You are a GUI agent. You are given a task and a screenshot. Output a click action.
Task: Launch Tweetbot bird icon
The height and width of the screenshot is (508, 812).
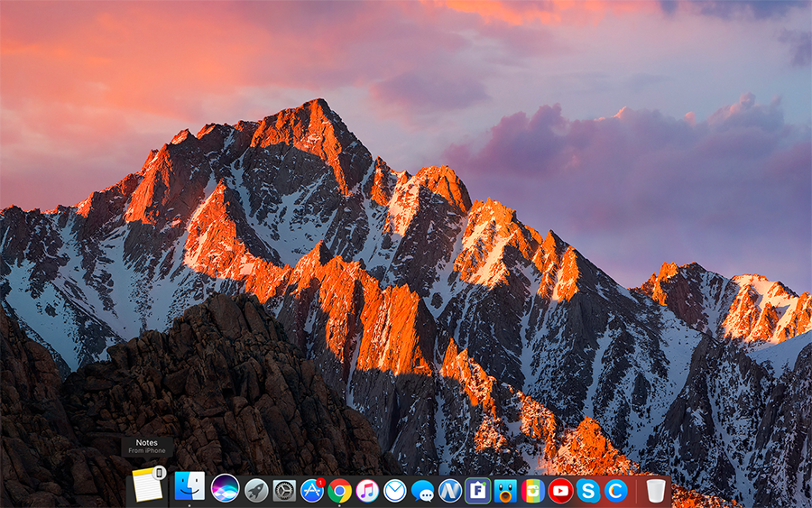505,490
